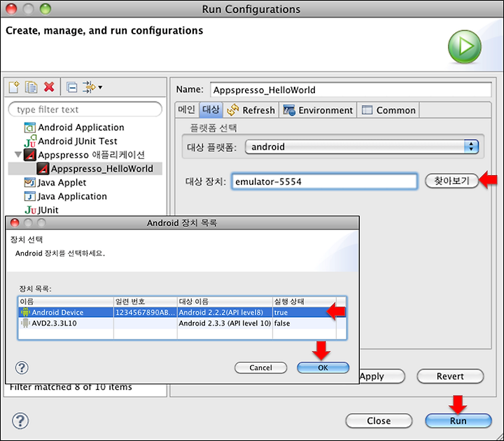Screen dimensions: 504x441
Task: Click the Android 2.2.2(API level8) cell
Action: 225,312
